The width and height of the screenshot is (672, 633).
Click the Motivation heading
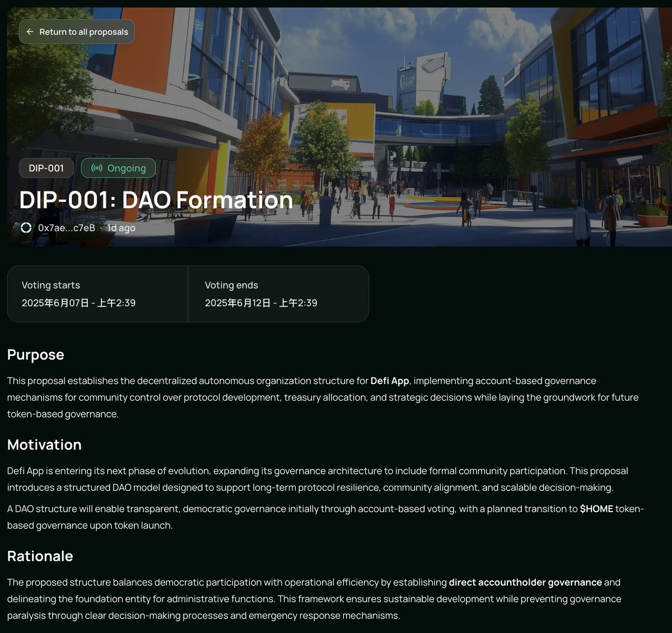pyautogui.click(x=44, y=445)
